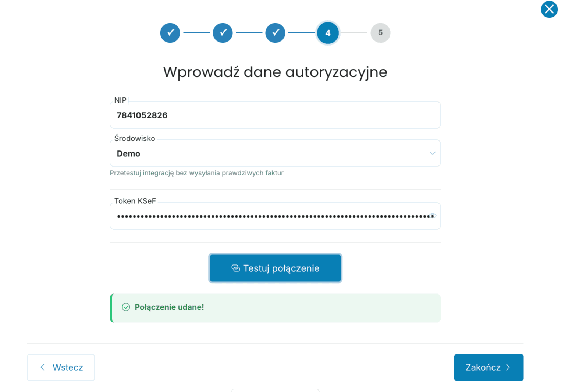Click the right arrow in the Zakończ button
Screen dimensions: 565x392
(508, 367)
